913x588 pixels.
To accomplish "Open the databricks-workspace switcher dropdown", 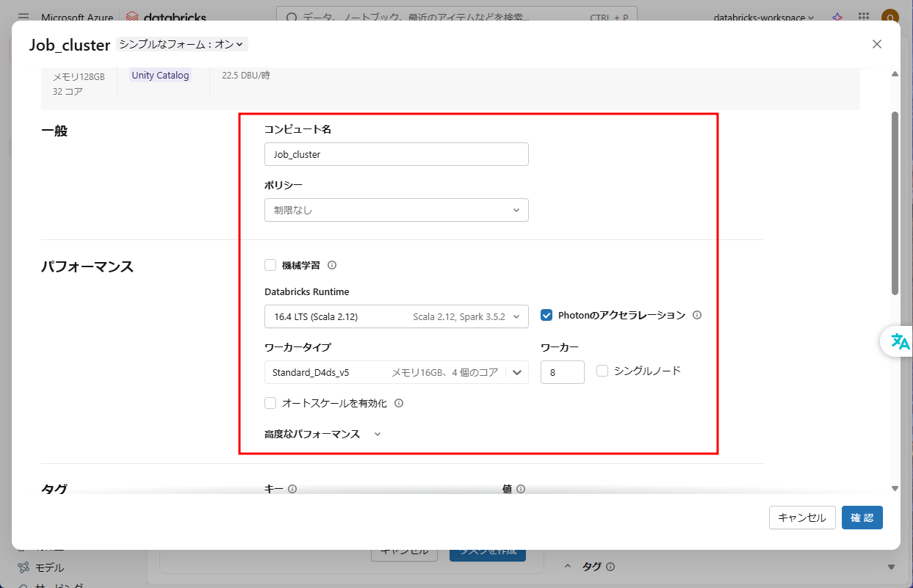I will [764, 17].
